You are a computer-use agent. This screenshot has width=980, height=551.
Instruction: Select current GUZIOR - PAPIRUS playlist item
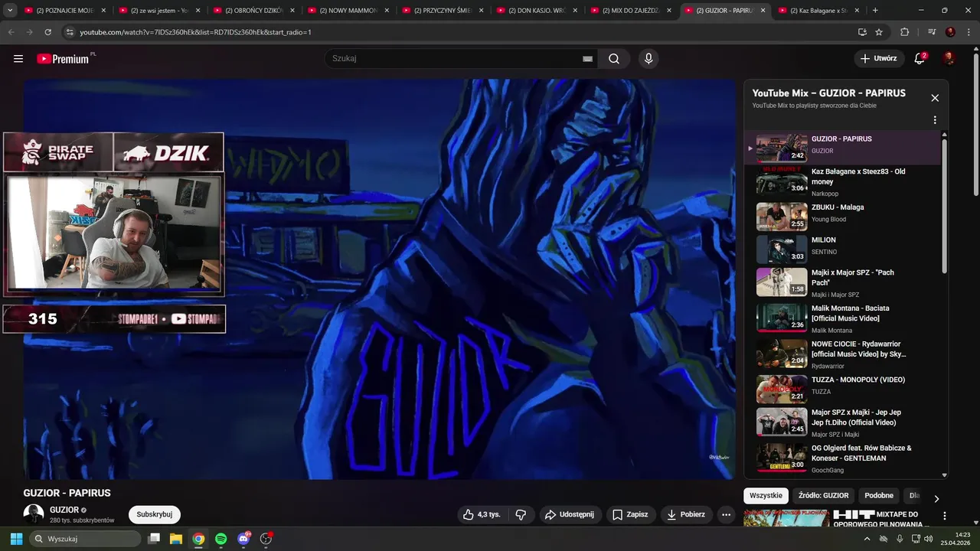click(842, 148)
